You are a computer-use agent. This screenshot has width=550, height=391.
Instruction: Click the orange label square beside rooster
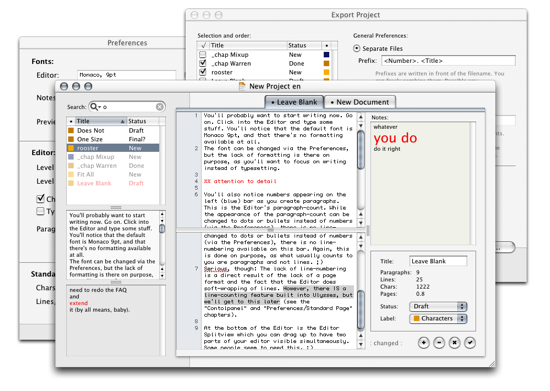71,148
